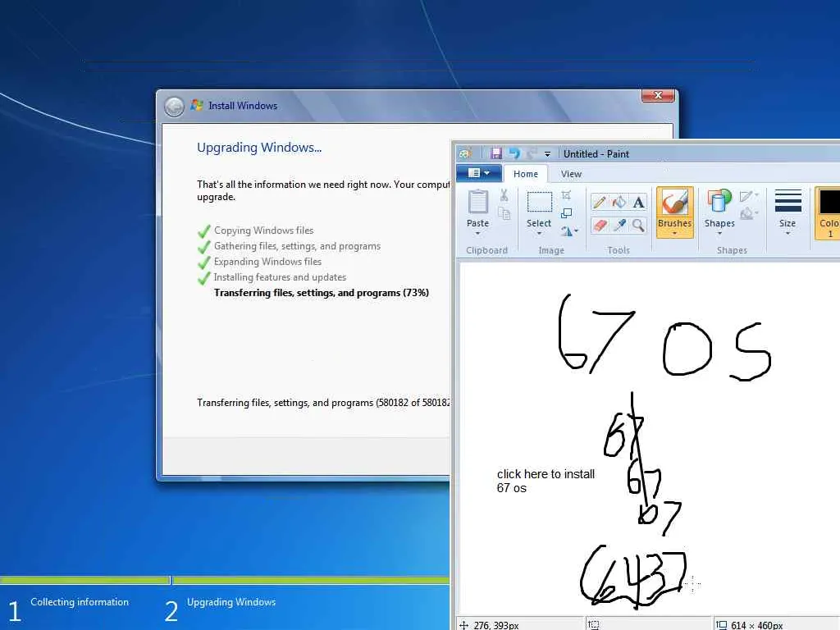Select the Fill with color bucket tool
The width and height of the screenshot is (840, 630).
(x=619, y=203)
